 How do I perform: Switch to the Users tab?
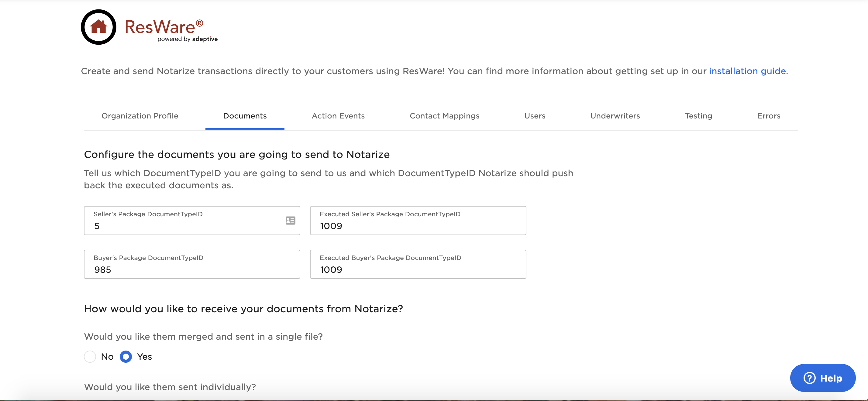[x=535, y=116]
